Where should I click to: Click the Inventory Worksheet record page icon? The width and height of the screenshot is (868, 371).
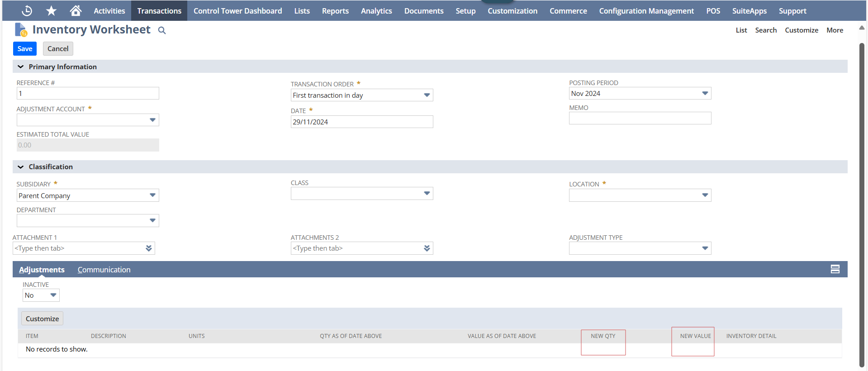tap(21, 30)
